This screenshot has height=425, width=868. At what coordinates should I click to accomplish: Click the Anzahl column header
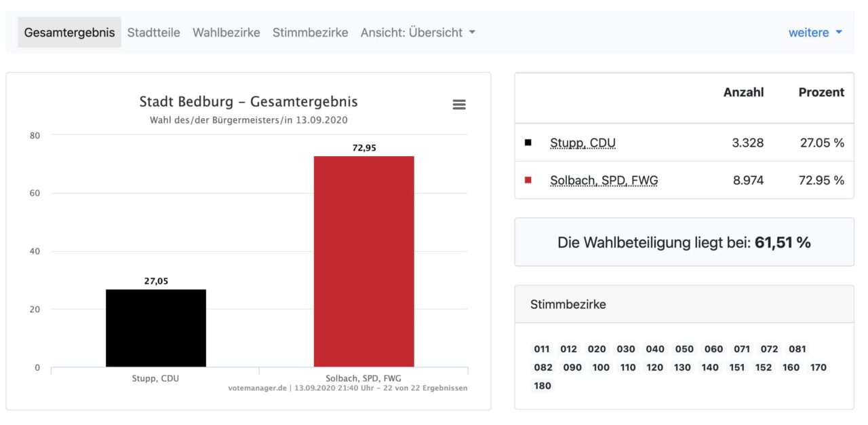click(x=743, y=92)
